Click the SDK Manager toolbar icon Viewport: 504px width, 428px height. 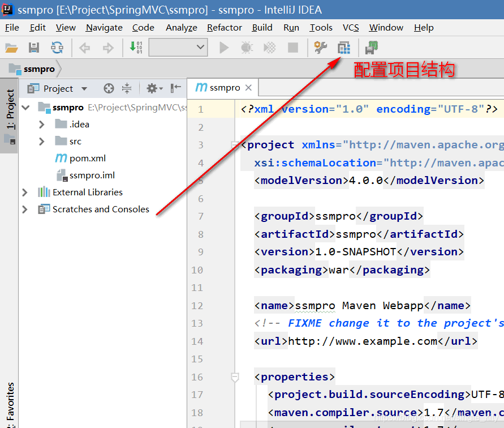pyautogui.click(x=372, y=48)
